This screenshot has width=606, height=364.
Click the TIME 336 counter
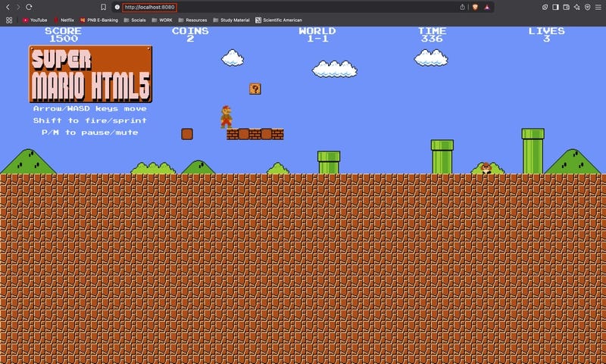432,34
